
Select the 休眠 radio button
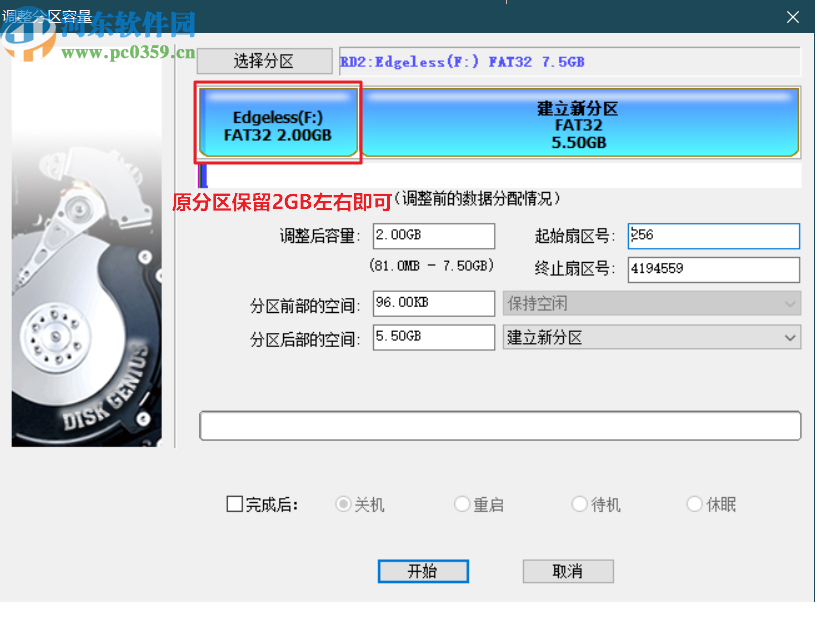694,504
